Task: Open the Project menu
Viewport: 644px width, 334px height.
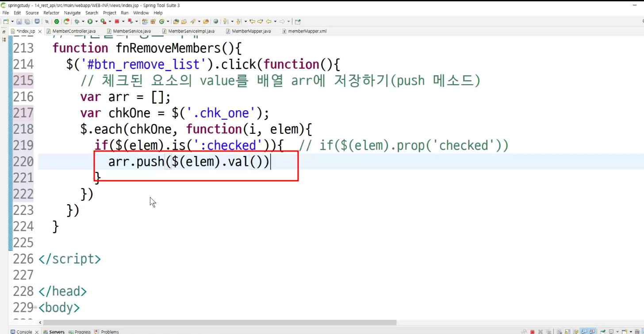Action: 110,13
